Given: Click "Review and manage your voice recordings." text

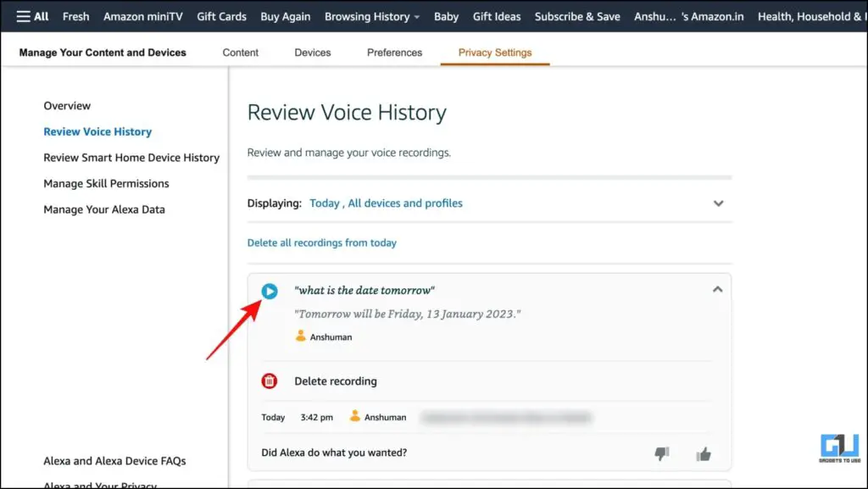Looking at the screenshot, I should 348,153.
